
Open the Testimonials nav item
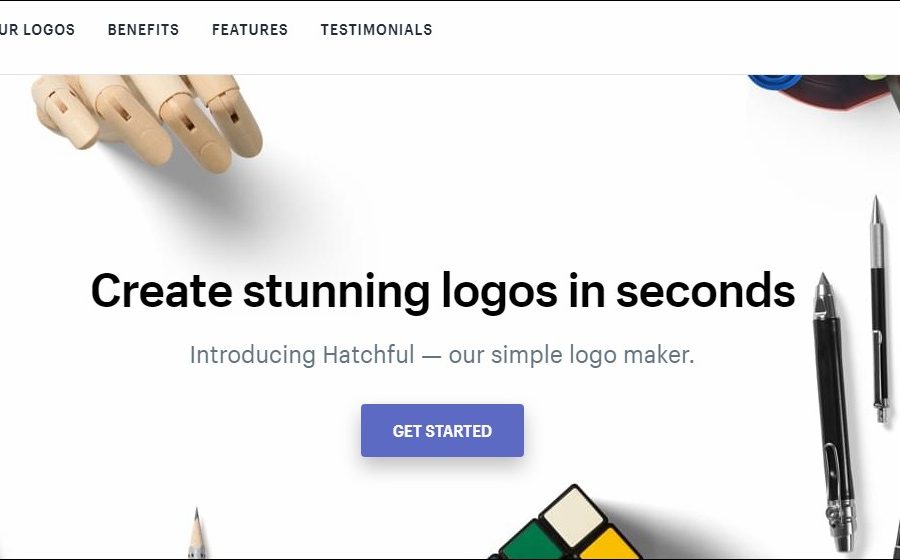[377, 30]
